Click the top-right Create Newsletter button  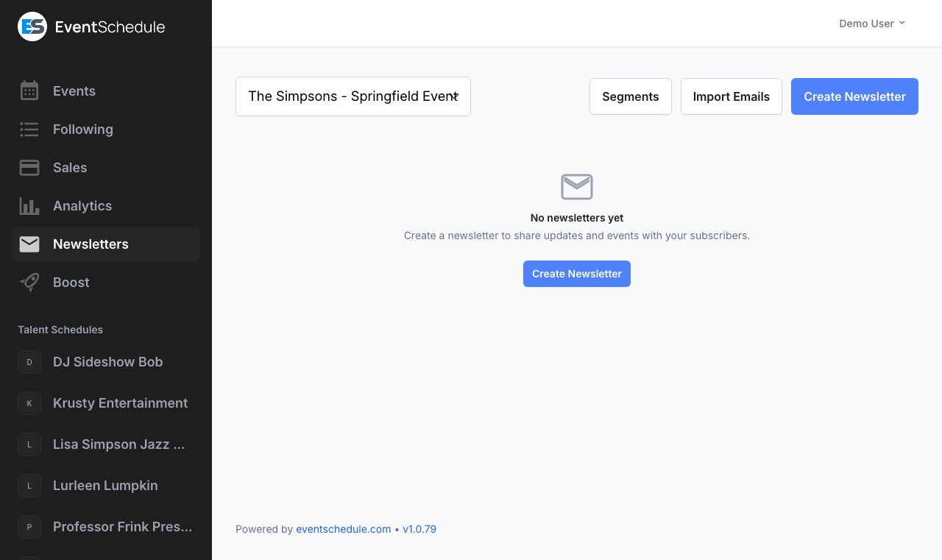click(x=854, y=96)
